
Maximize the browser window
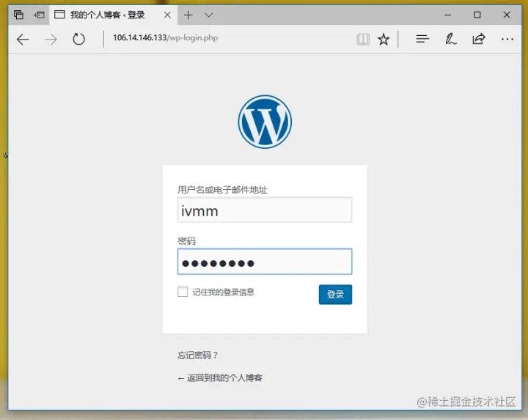[x=477, y=15]
